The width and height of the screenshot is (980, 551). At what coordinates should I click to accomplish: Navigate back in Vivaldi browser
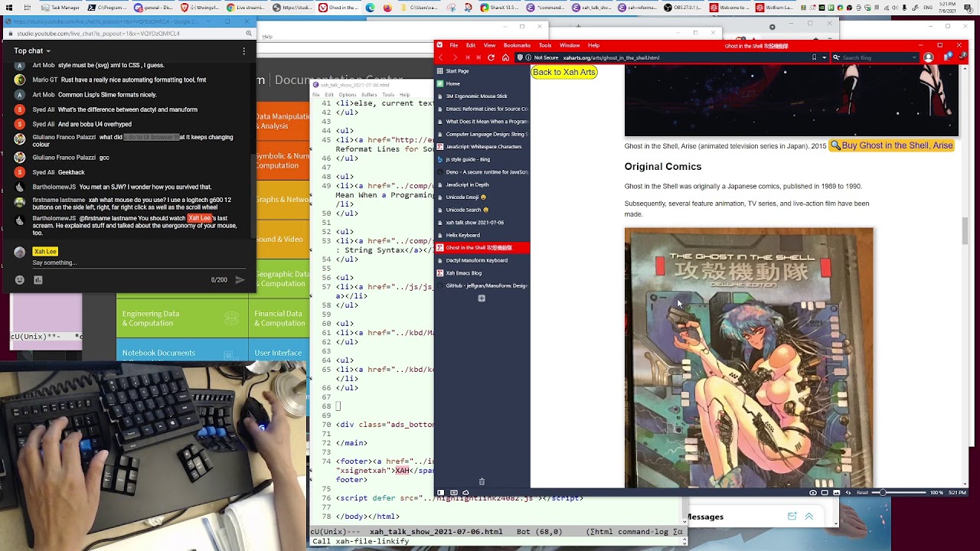pos(440,57)
